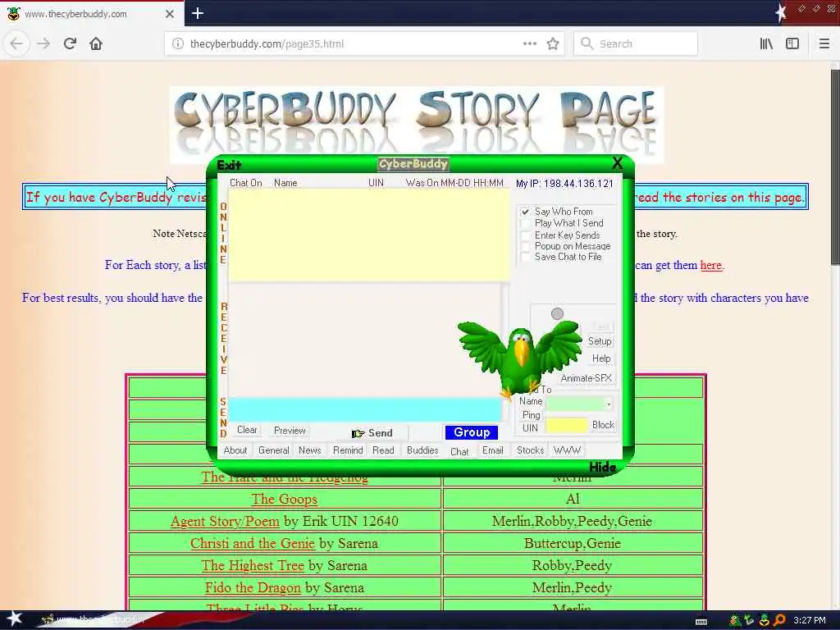Screen dimensions: 840x630
Task: Enable Save Chat to File
Action: pos(526,257)
